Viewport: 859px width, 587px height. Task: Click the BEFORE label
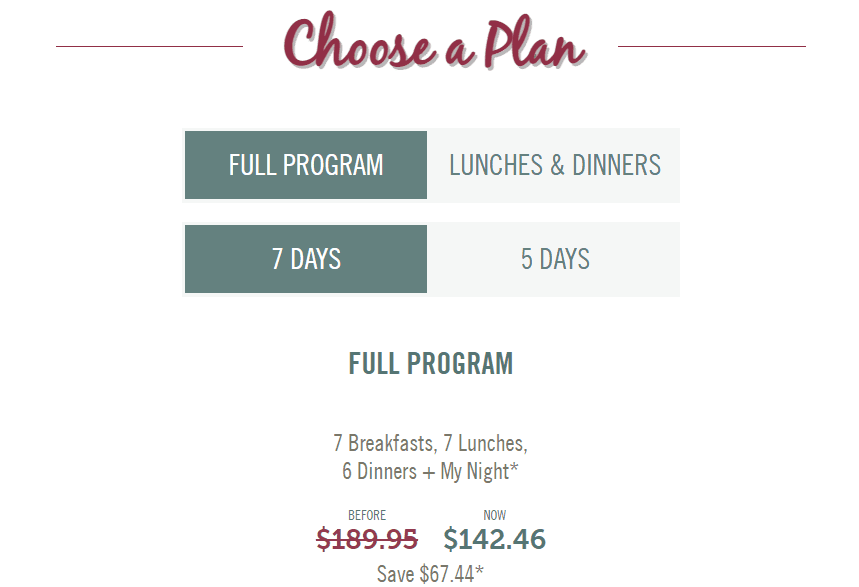(x=367, y=515)
